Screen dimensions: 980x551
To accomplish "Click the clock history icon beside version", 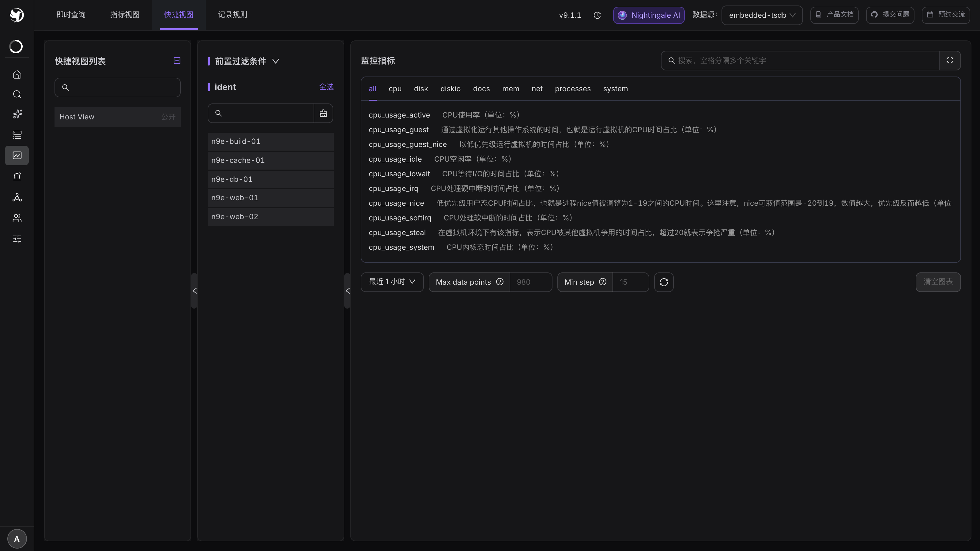I will click(597, 15).
